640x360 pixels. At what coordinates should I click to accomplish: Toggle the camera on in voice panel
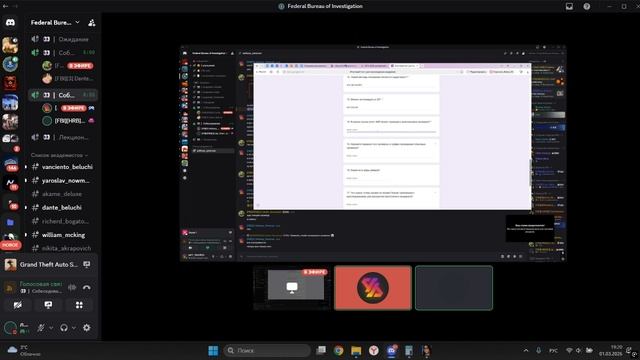(x=18, y=305)
